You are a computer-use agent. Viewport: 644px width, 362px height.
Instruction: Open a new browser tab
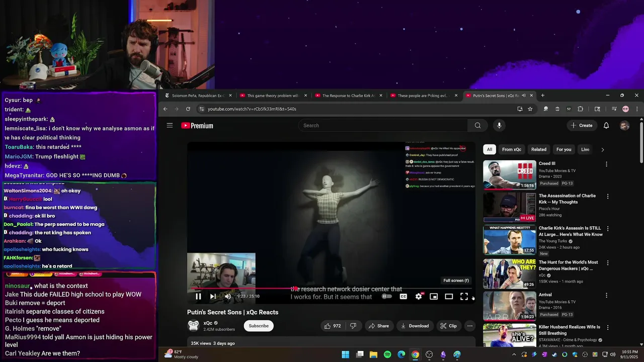(542, 96)
